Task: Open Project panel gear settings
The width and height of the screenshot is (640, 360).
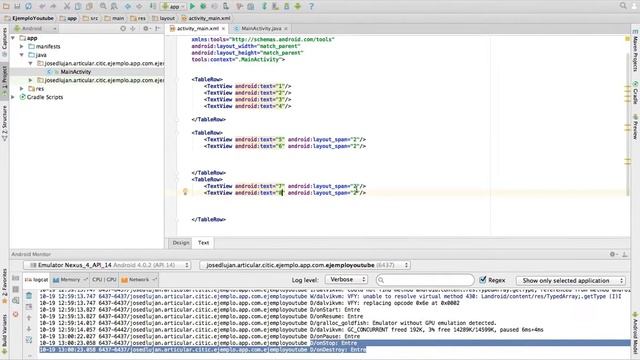Action: [146, 29]
